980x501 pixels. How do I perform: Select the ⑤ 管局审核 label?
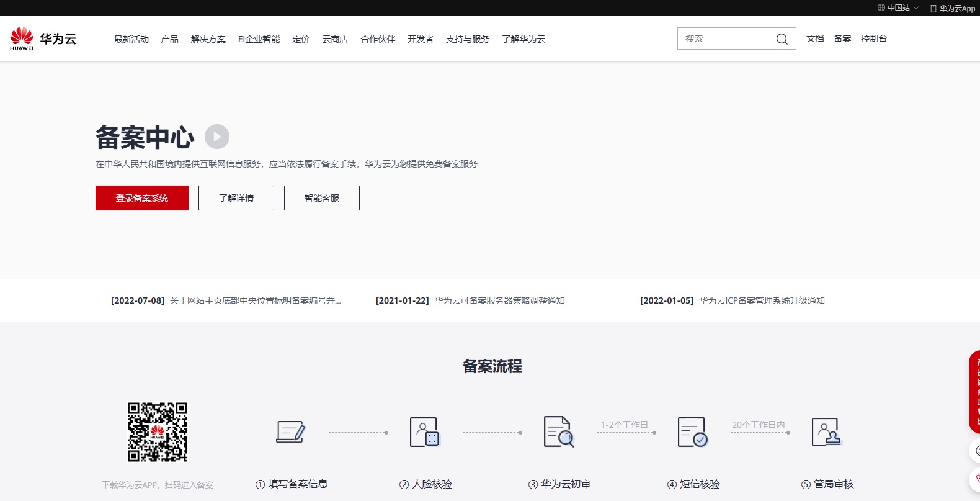click(x=827, y=484)
